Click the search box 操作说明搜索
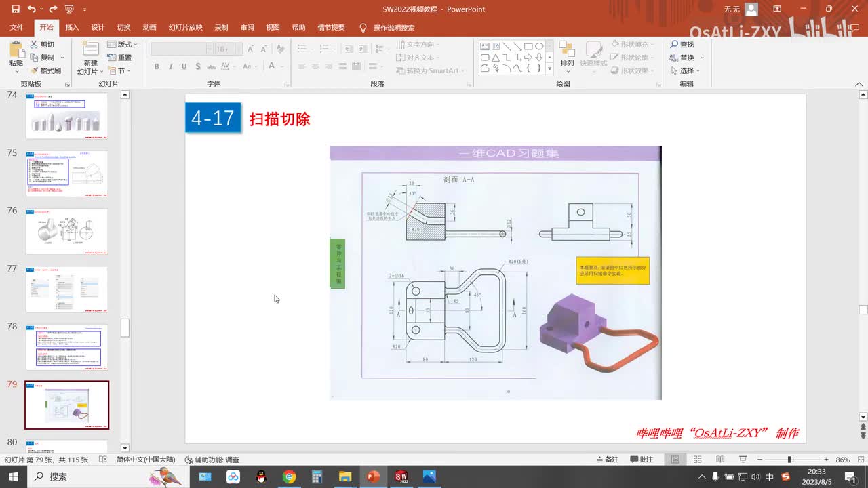This screenshot has height=488, width=868. pyautogui.click(x=393, y=28)
